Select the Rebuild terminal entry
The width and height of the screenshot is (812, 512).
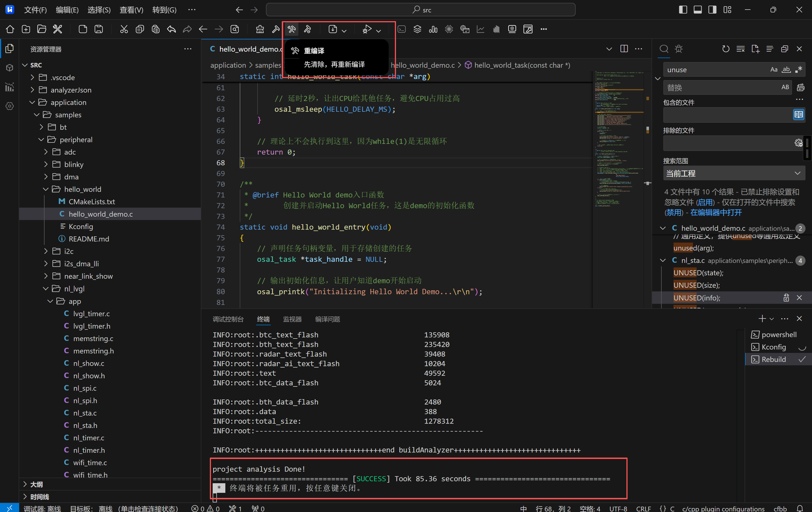tap(778, 359)
